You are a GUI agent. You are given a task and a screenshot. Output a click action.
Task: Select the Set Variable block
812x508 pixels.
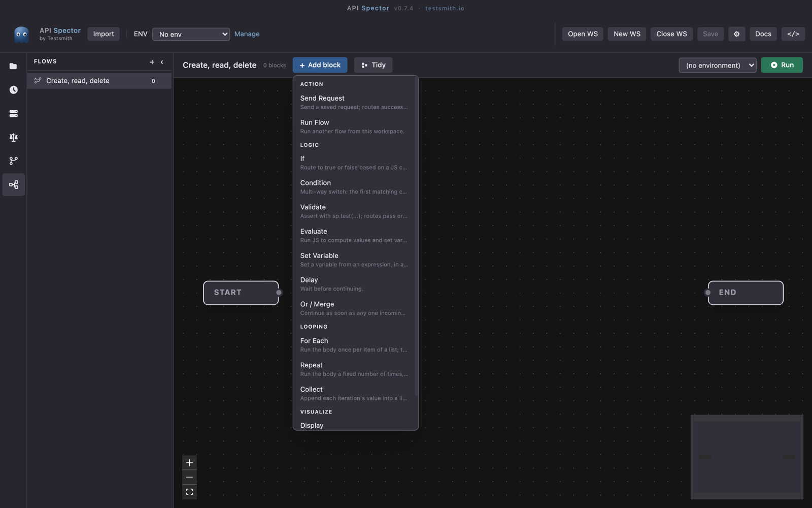(354, 260)
